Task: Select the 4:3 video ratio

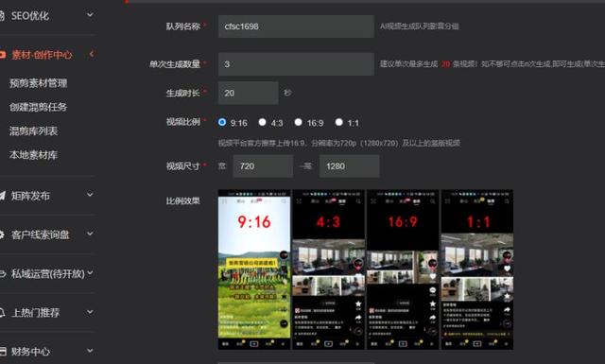Action: pyautogui.click(x=263, y=122)
